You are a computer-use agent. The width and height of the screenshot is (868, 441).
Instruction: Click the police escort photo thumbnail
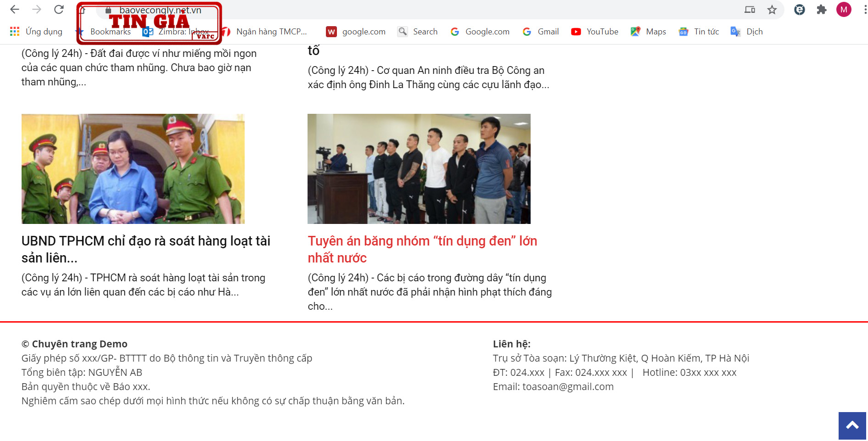point(133,169)
